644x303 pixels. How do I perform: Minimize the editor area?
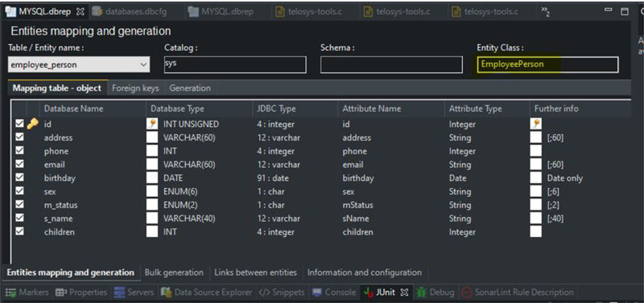609,10
